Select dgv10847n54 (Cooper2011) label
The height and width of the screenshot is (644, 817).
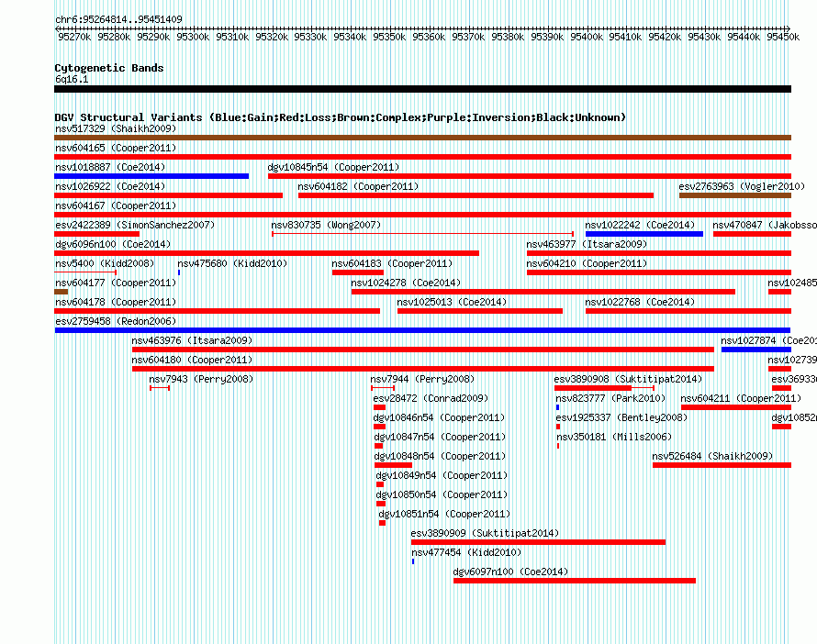pyautogui.click(x=441, y=437)
